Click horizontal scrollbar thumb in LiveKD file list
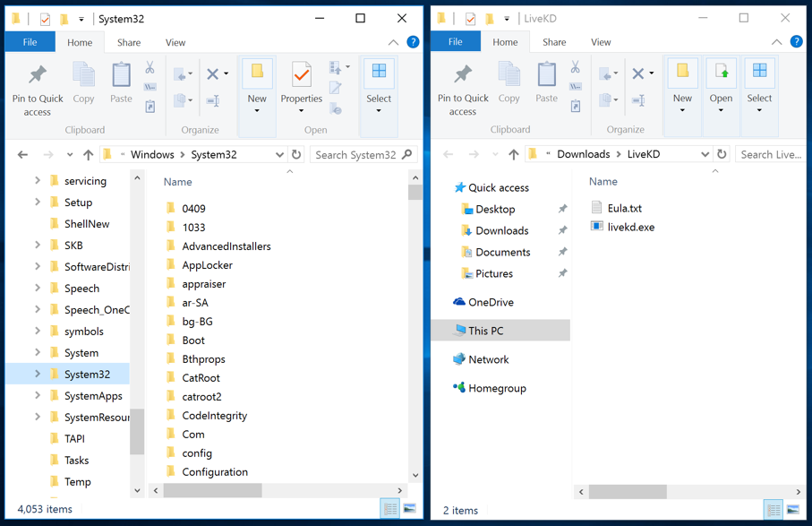The width and height of the screenshot is (812, 526). [x=628, y=491]
